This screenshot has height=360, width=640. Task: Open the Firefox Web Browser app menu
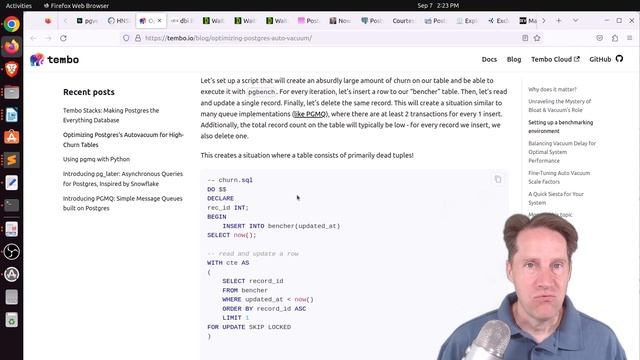(x=76, y=5)
